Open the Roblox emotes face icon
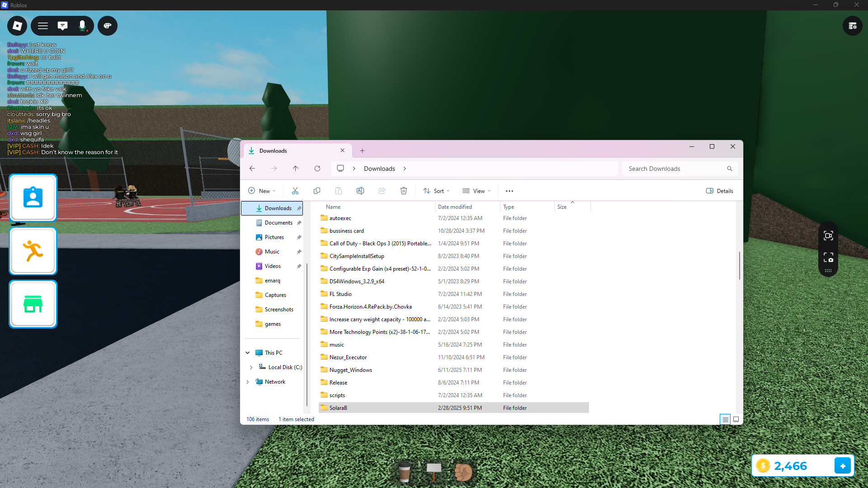868x488 pixels. click(108, 26)
